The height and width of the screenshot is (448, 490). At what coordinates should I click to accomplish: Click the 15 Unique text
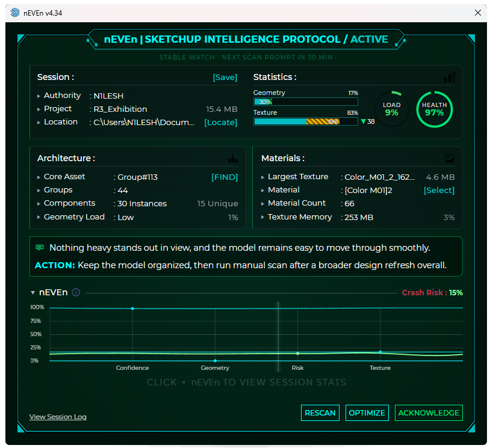pos(217,203)
